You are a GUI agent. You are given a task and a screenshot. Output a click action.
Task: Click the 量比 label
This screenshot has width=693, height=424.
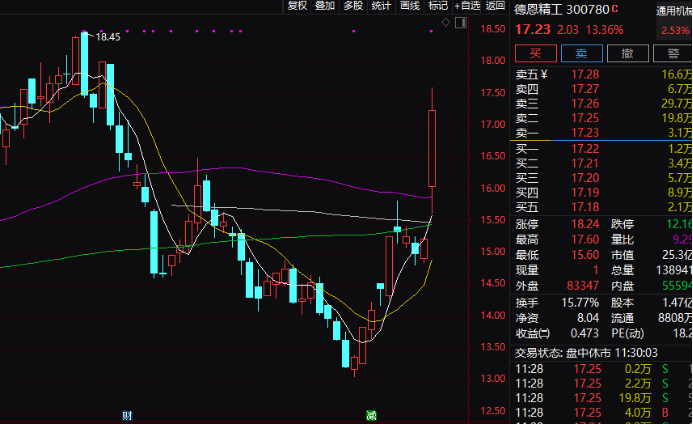pos(622,240)
